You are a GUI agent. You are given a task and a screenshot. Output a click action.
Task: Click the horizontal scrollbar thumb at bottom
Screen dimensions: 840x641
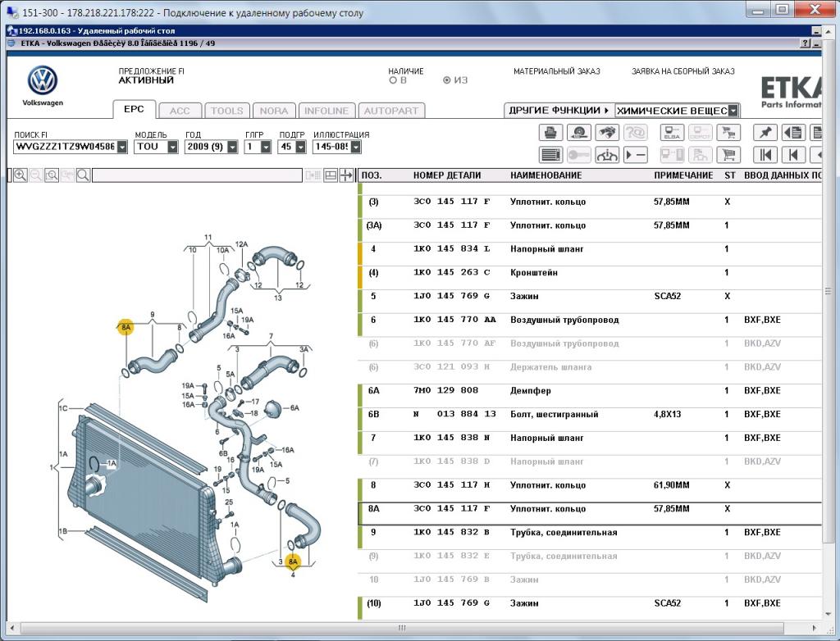coord(402,628)
